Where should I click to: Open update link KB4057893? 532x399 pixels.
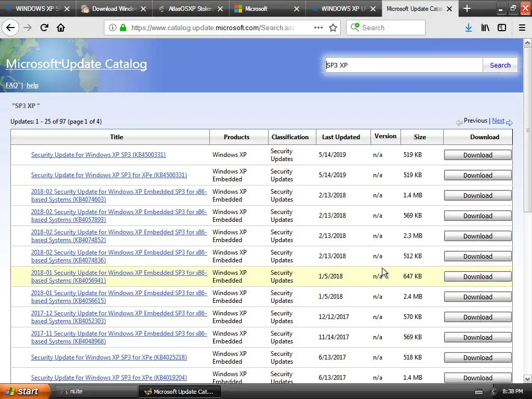(x=119, y=216)
